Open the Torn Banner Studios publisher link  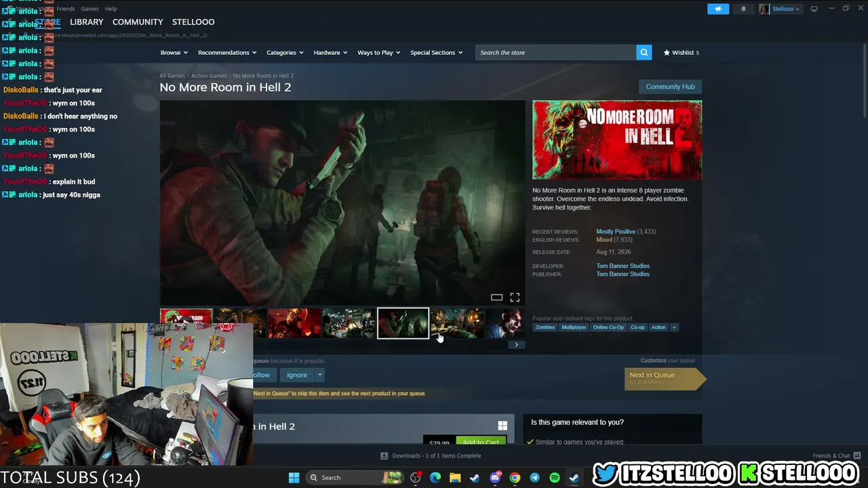623,274
